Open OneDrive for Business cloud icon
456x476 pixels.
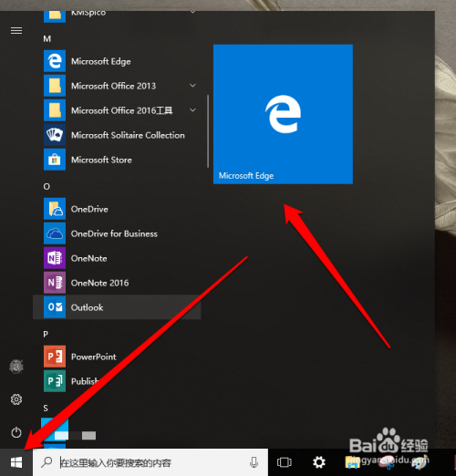tap(55, 233)
